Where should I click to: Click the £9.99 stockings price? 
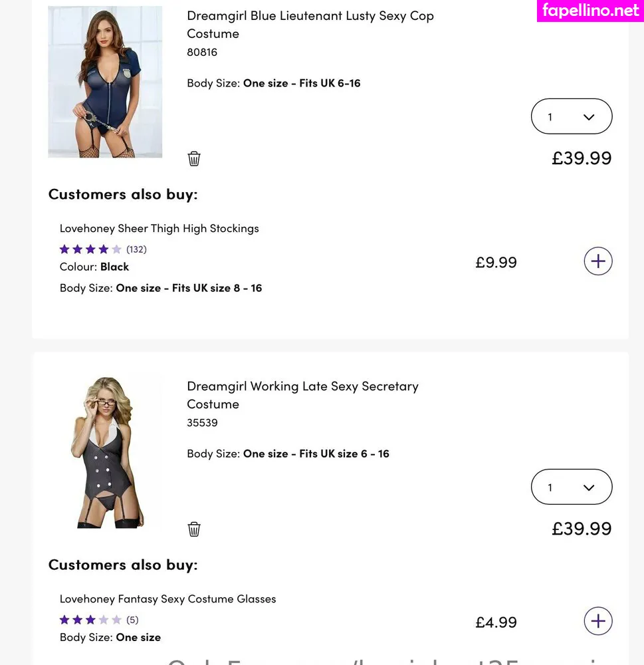point(496,262)
